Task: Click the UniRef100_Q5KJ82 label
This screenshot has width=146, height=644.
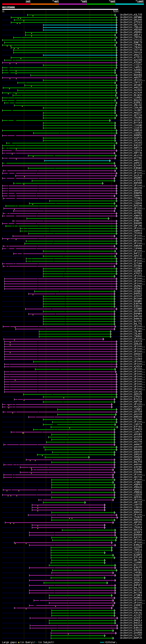Action: [x=131, y=106]
